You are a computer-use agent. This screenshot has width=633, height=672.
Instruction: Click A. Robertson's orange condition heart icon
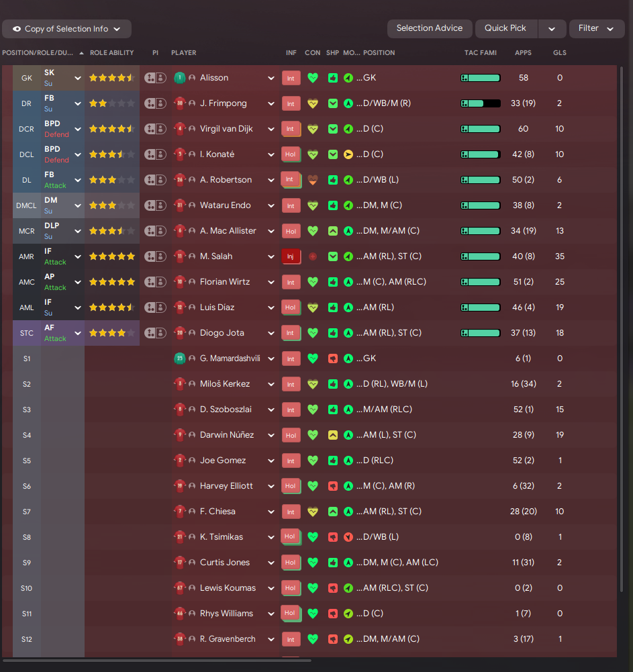point(313,180)
